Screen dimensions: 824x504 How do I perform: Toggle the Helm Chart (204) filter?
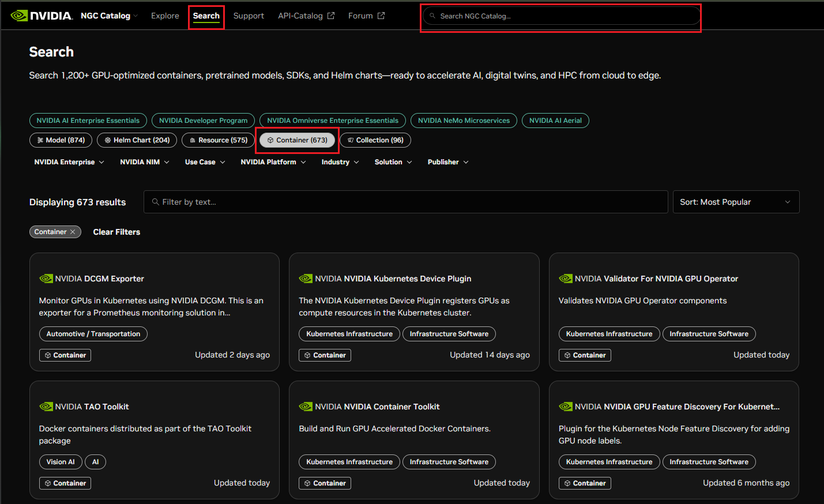pos(137,140)
